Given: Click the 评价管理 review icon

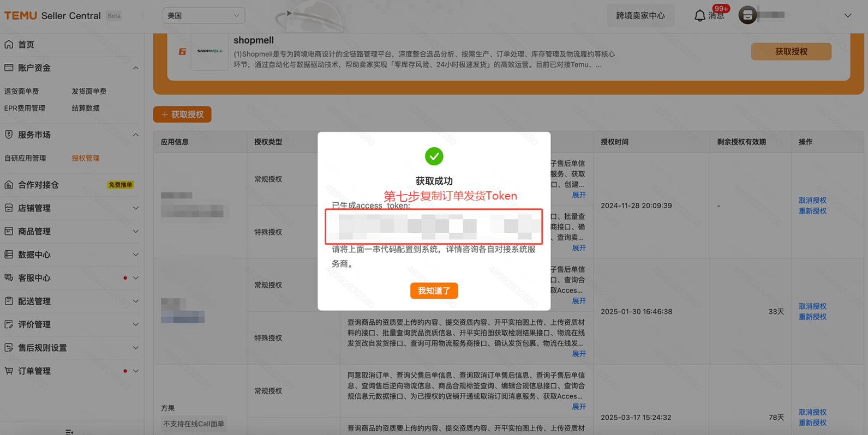Looking at the screenshot, I should click(x=9, y=324).
